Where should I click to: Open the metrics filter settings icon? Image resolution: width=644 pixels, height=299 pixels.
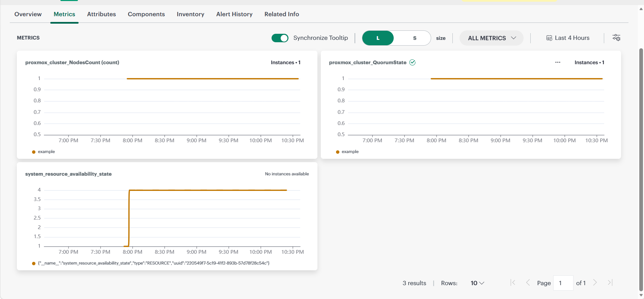click(616, 38)
